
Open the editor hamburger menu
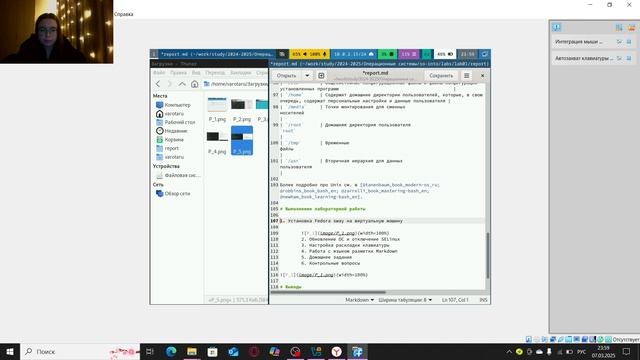point(467,76)
